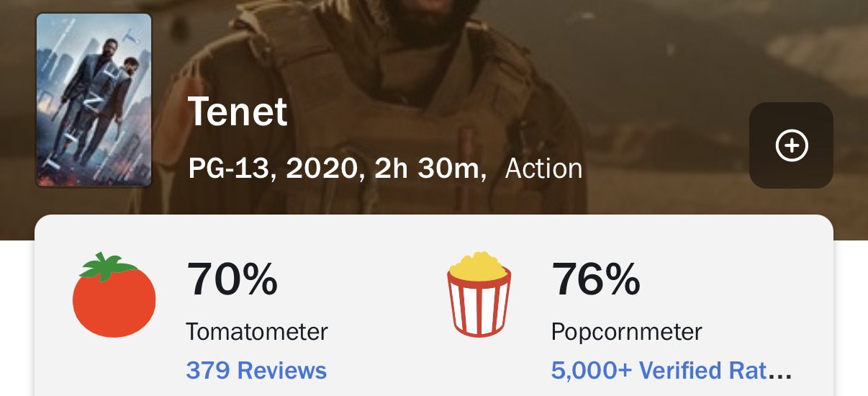This screenshot has width=868, height=396.
Task: Tap the plus add-to-watchlist button
Action: [791, 145]
